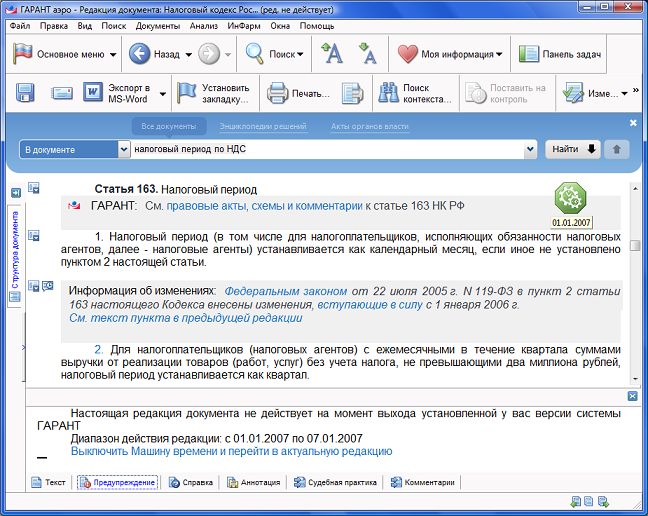The height and width of the screenshot is (516, 648).
Task: Expand the search query combo box arrow
Action: click(531, 150)
